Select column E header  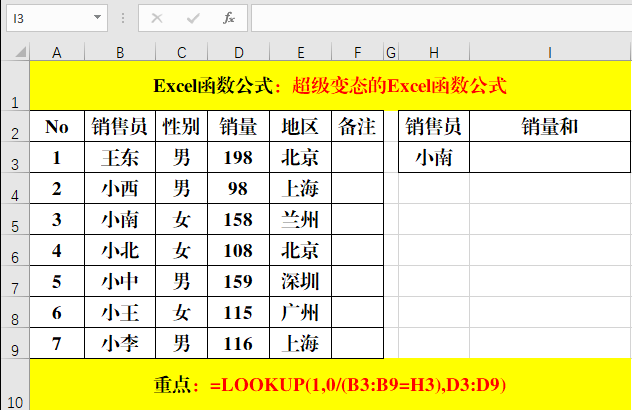pos(301,52)
